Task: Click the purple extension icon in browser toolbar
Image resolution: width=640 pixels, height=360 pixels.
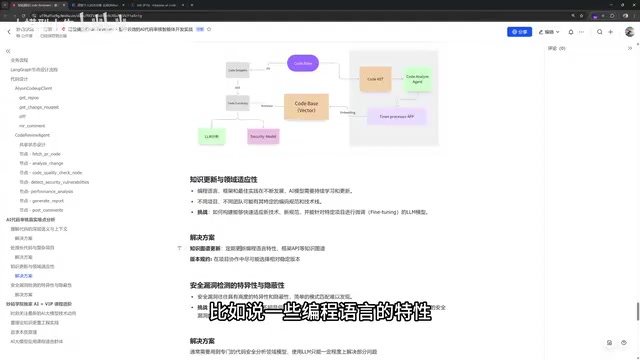Action: pos(595,16)
